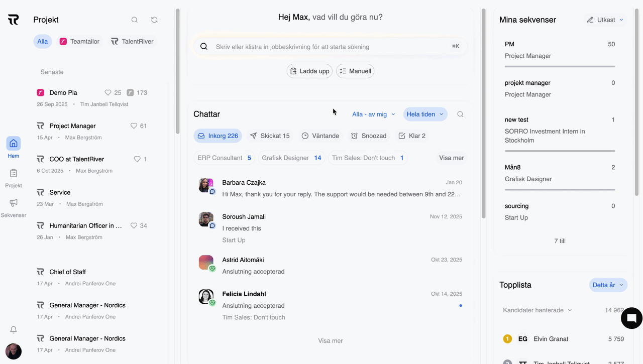643x364 pixels.
Task: Click heart icon on Demo Pla
Action: [108, 92]
